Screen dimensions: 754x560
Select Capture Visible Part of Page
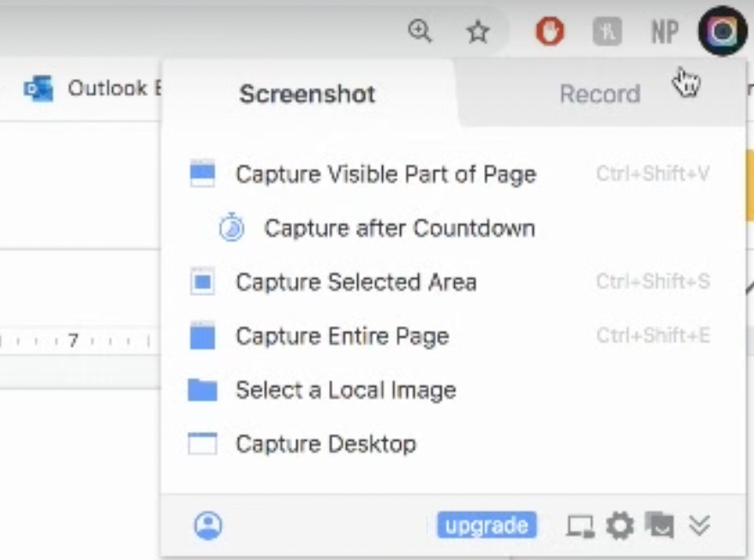(384, 174)
